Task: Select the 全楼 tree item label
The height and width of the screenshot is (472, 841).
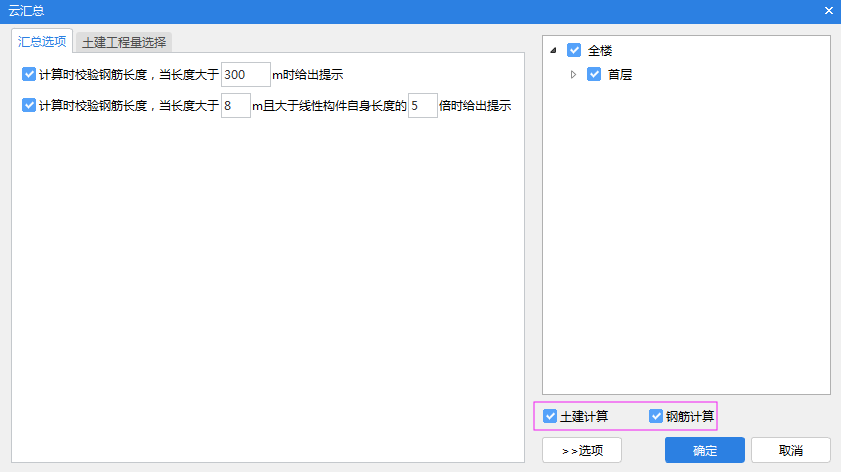Action: point(601,50)
